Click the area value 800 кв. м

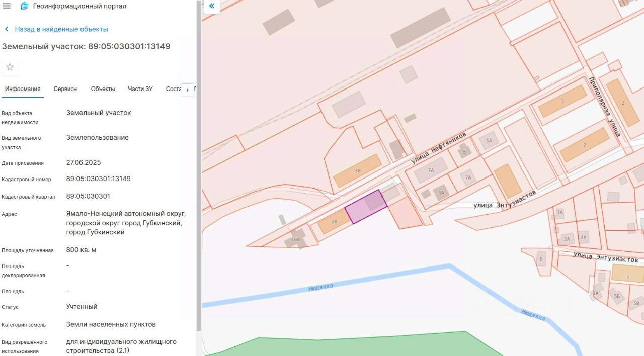point(82,250)
